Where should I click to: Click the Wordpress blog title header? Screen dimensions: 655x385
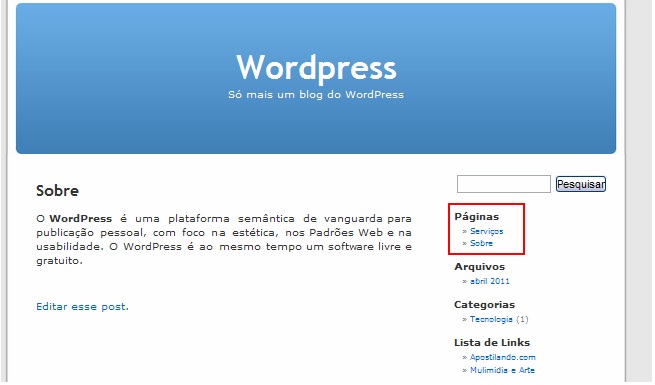coord(316,68)
